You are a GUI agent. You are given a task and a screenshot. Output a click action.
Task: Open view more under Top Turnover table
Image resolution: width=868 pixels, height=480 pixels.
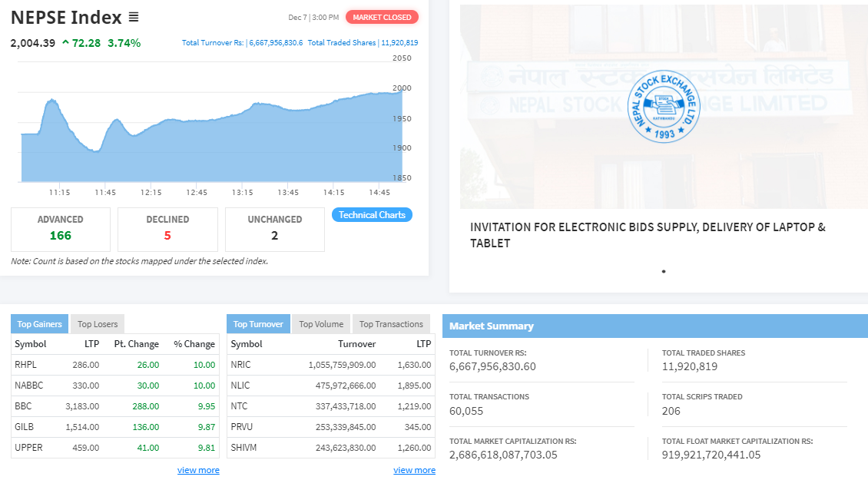(x=414, y=470)
